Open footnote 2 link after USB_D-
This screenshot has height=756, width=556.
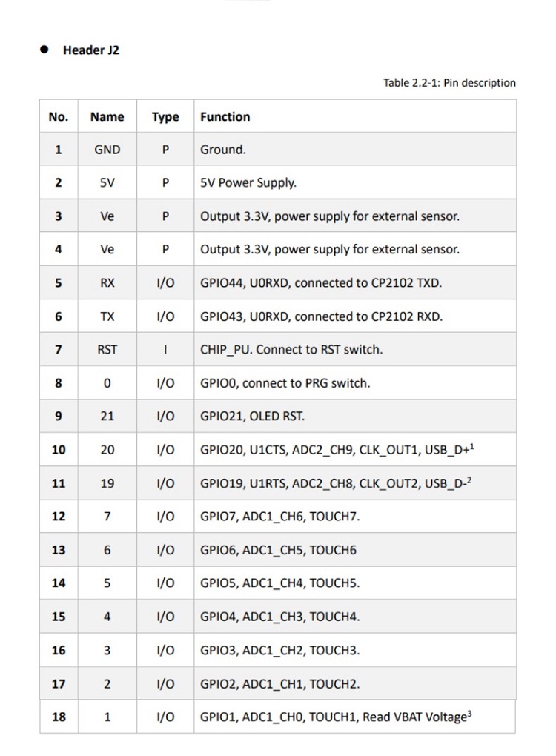469,480
